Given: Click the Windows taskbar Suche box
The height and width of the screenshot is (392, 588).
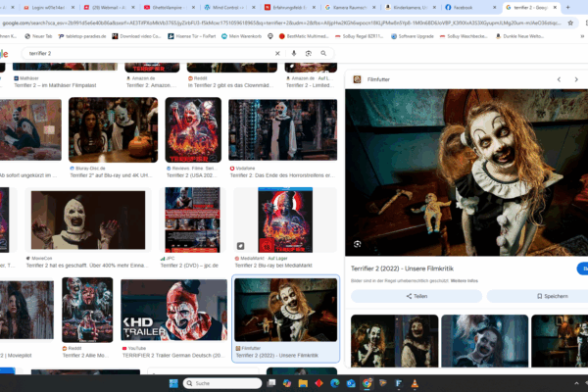Looking at the screenshot, I should pyautogui.click(x=222, y=383).
